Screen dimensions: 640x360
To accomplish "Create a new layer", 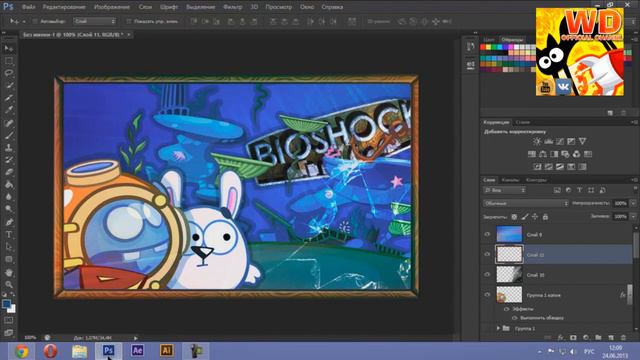I will (611, 338).
